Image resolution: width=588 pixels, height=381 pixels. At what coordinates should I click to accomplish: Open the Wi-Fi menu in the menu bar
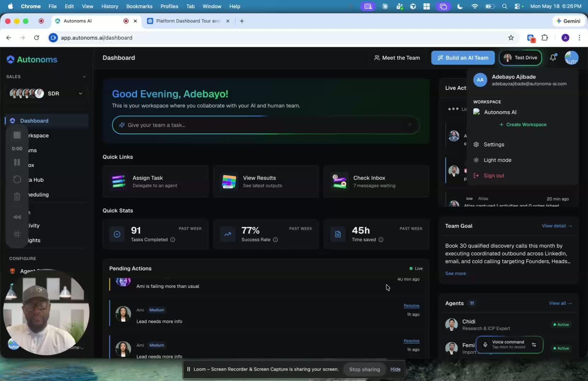[475, 6]
